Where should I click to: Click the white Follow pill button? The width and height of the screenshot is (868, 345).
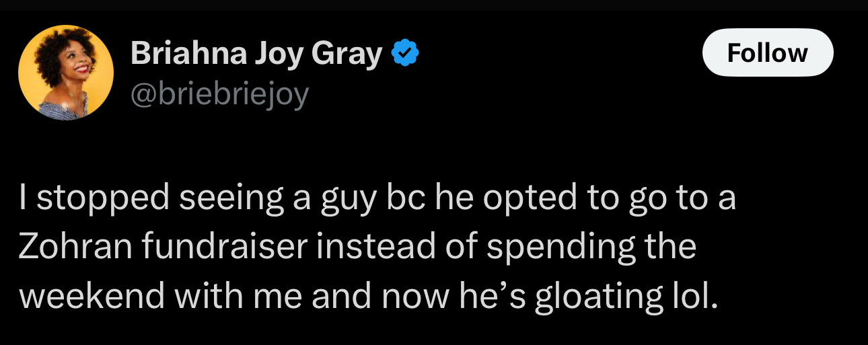(x=768, y=52)
